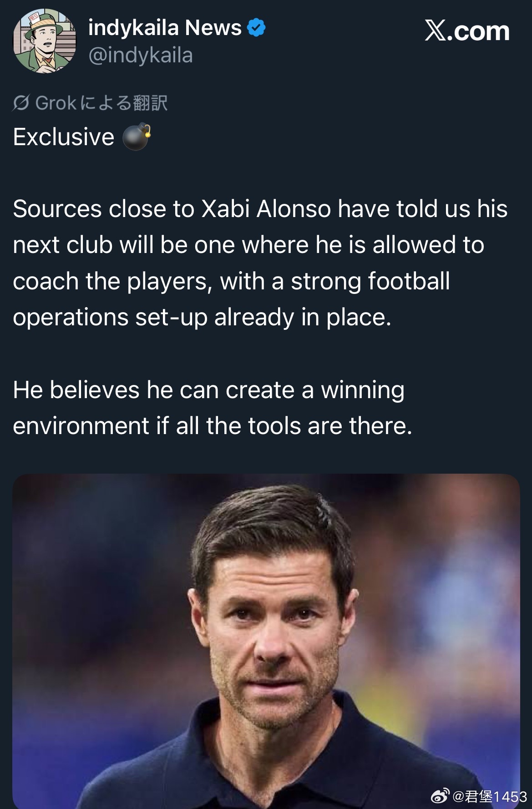Click the line starting "He believes he can"

(208, 390)
